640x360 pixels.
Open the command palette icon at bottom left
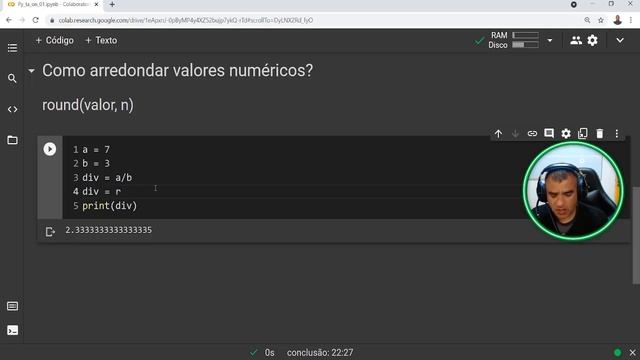(12, 306)
